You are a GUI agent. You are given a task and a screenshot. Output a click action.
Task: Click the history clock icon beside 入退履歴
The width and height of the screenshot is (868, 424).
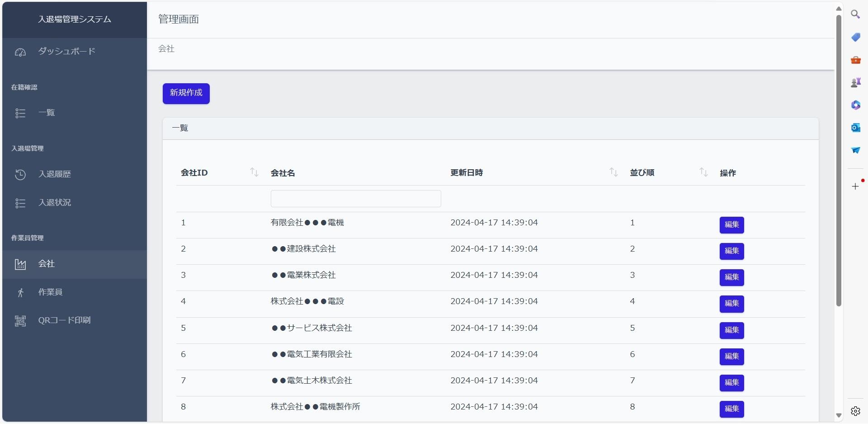point(20,175)
